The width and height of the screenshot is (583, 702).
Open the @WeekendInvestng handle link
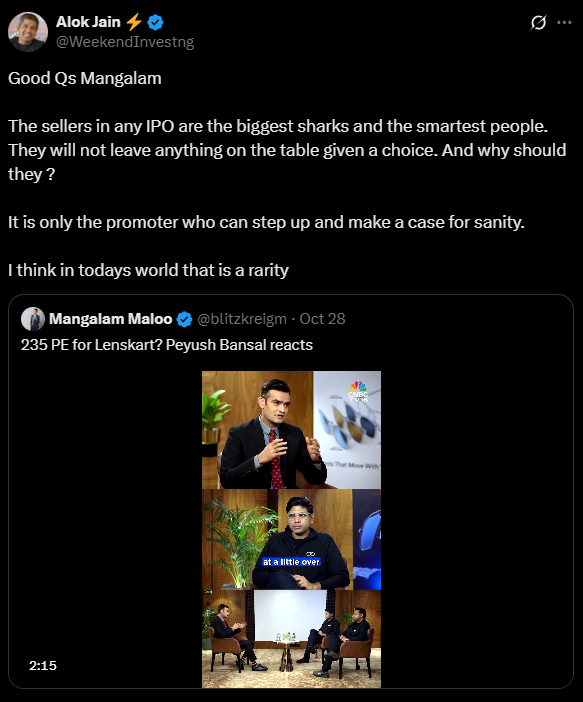(125, 42)
